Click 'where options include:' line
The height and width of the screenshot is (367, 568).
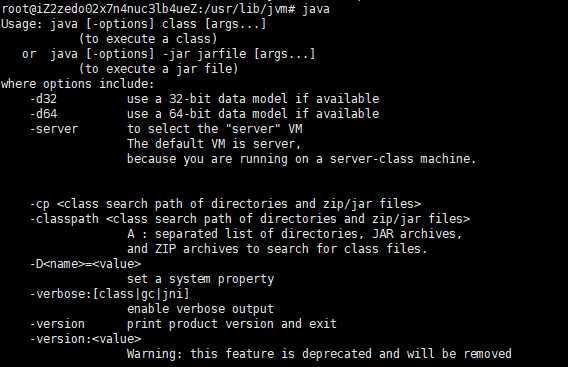[78, 84]
